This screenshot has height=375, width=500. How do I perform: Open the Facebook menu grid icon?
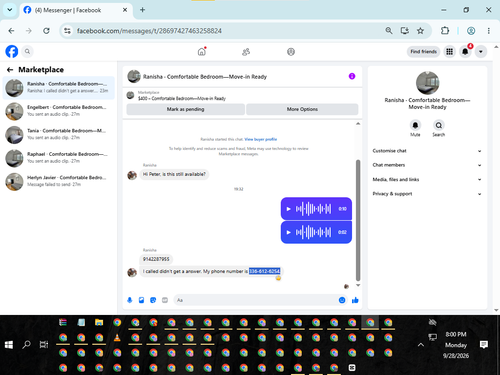449,52
